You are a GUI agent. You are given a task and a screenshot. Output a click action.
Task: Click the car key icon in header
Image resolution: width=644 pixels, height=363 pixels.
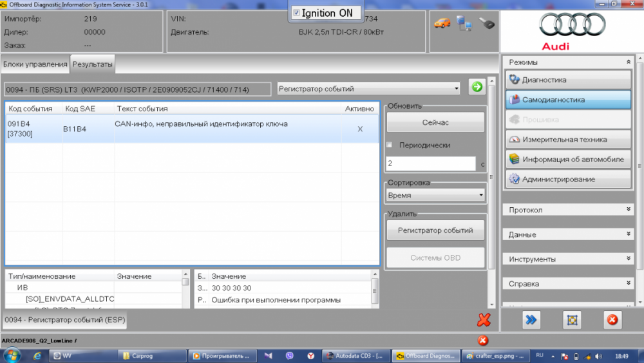pos(487,23)
